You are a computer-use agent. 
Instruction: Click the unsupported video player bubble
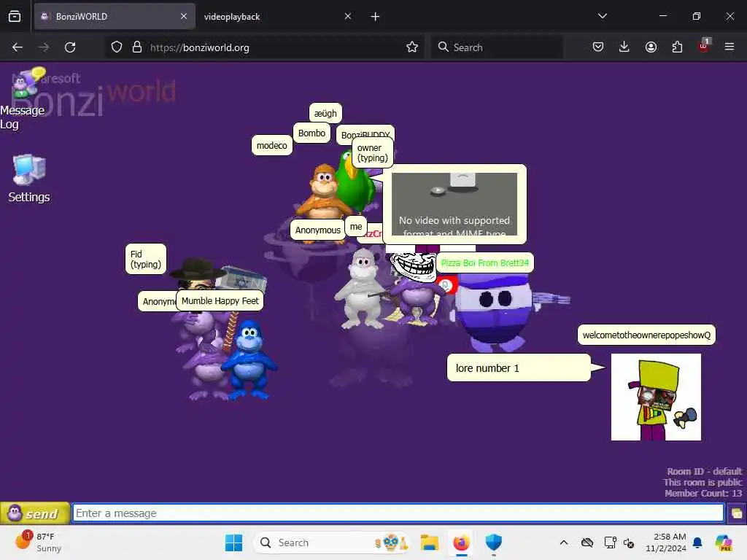coord(454,204)
